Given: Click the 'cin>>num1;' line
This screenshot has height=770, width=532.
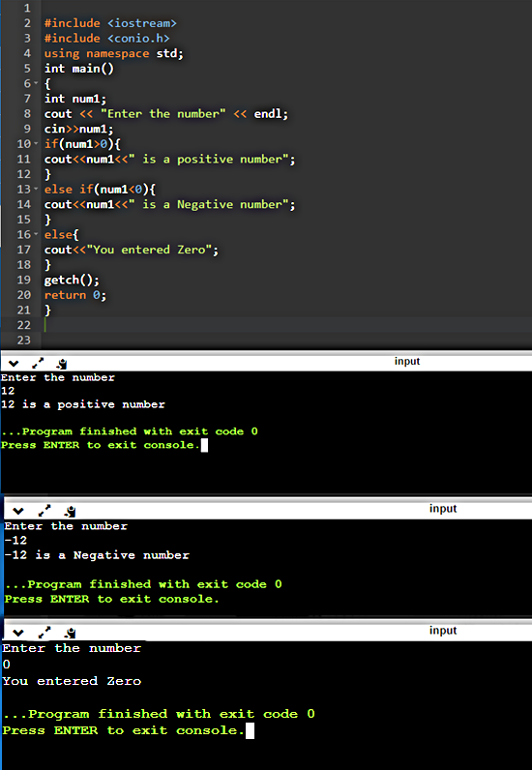Looking at the screenshot, I should tap(78, 129).
